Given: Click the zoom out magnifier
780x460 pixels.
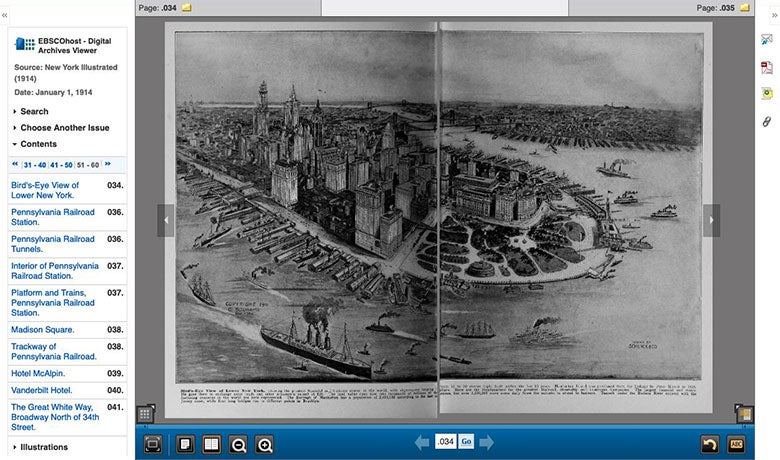Looking at the screenshot, I should pyautogui.click(x=238, y=444).
